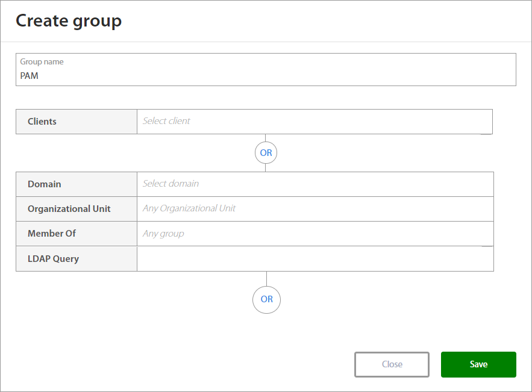The width and height of the screenshot is (532, 392).
Task: Click corner mark of Select client field
Action: [486, 133]
